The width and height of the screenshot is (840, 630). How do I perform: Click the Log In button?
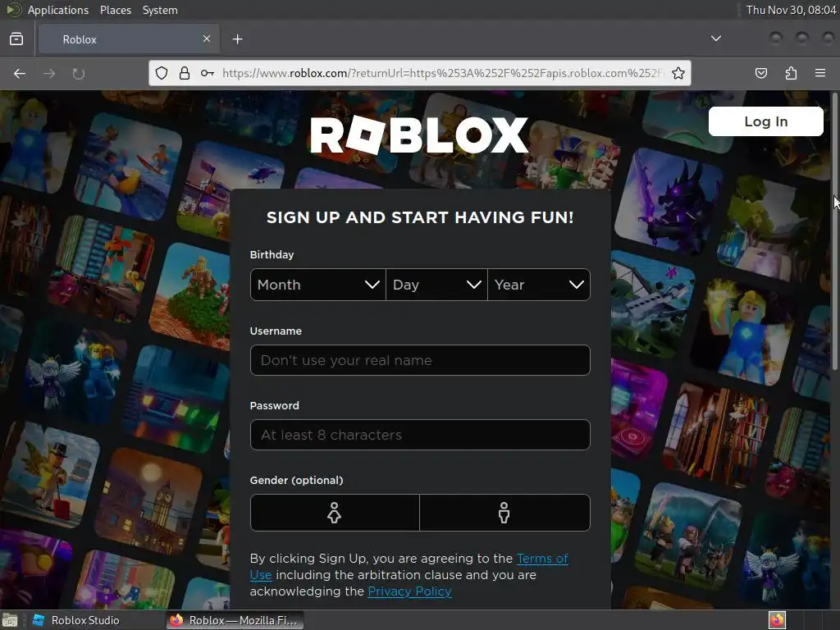[x=765, y=121]
